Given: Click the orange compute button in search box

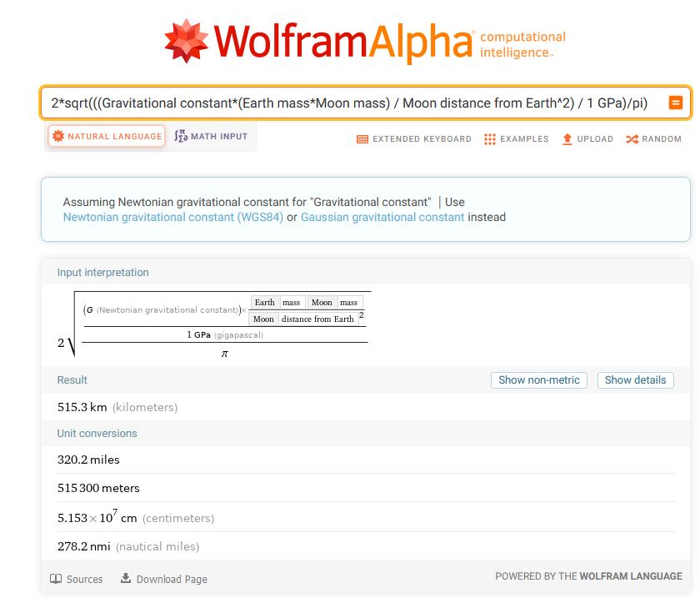Looking at the screenshot, I should [675, 103].
